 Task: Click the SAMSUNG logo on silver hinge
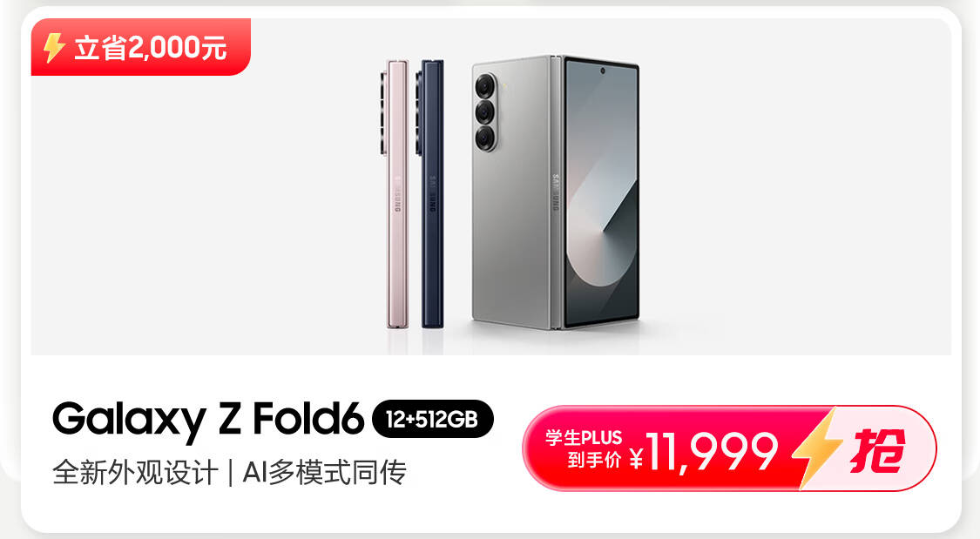coord(556,192)
